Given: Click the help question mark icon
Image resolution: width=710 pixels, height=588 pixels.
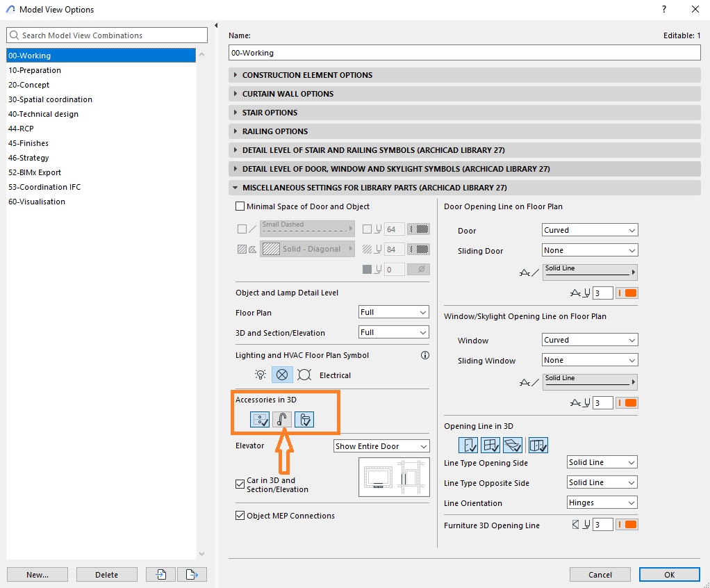Looking at the screenshot, I should tap(664, 9).
